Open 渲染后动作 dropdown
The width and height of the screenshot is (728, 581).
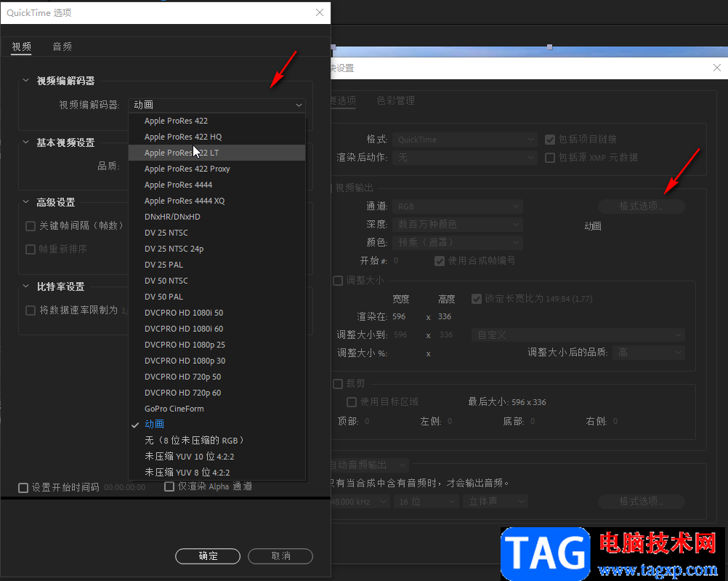click(465, 158)
